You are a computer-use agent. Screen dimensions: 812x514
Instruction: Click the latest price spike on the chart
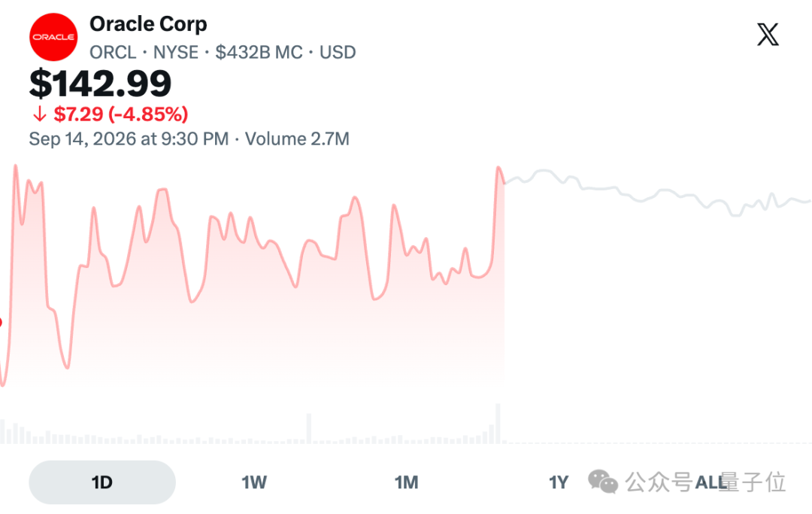pos(498,169)
